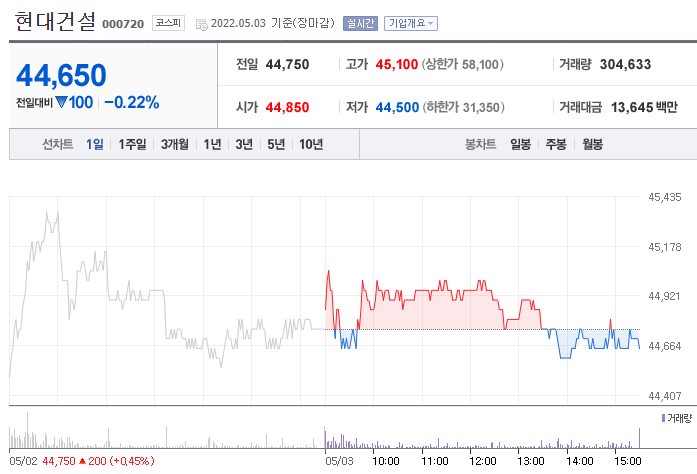Viewport: 697px width, 474px height.
Task: Click the 전일 value 44,750
Action: tap(287, 64)
